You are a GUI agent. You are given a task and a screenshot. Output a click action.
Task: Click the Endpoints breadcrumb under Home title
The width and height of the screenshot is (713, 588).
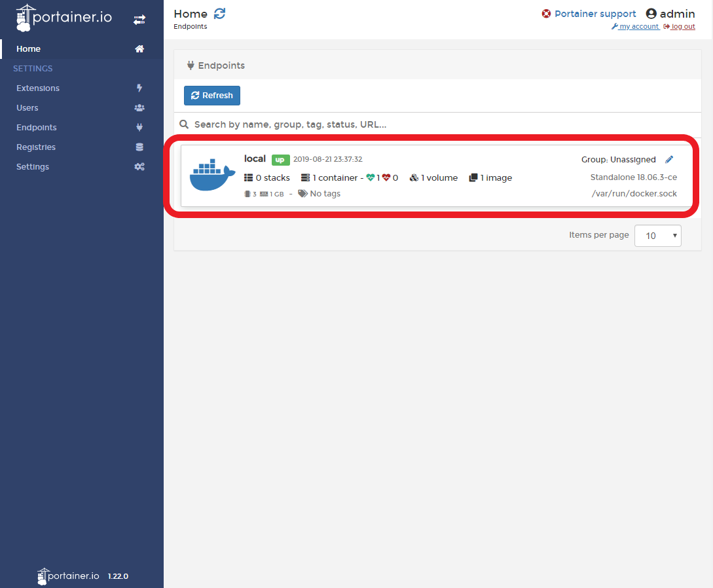(x=190, y=26)
